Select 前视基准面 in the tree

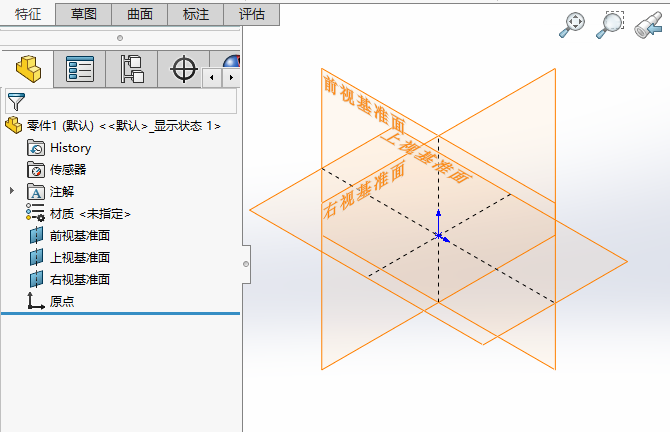click(x=80, y=235)
